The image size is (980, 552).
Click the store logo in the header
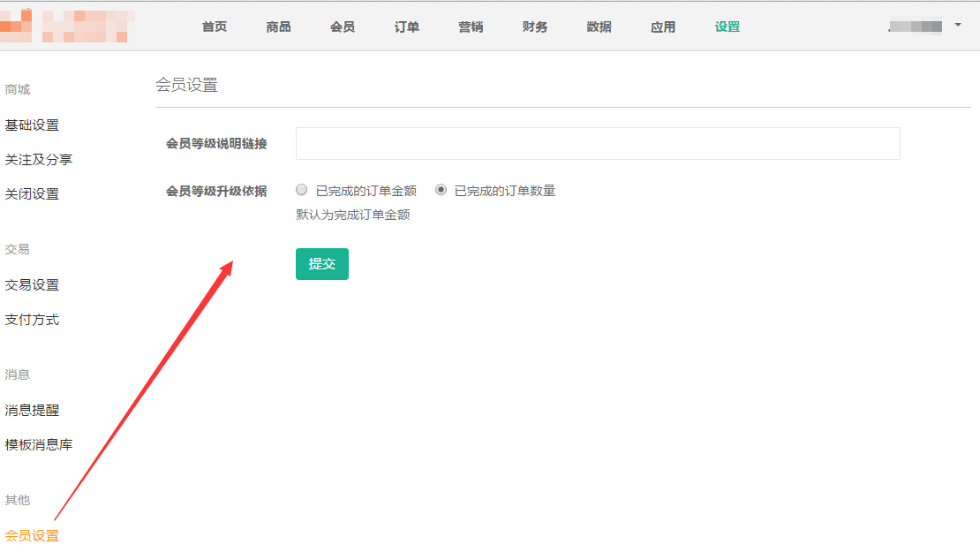[x=66, y=26]
